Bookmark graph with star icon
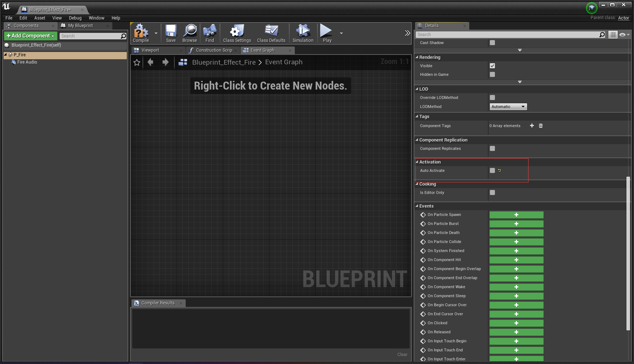 tap(137, 62)
